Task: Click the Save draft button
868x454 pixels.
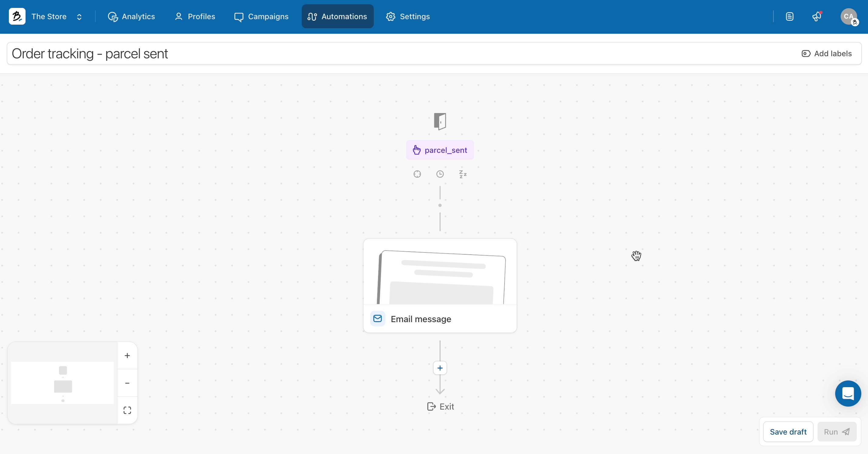Action: (x=788, y=432)
